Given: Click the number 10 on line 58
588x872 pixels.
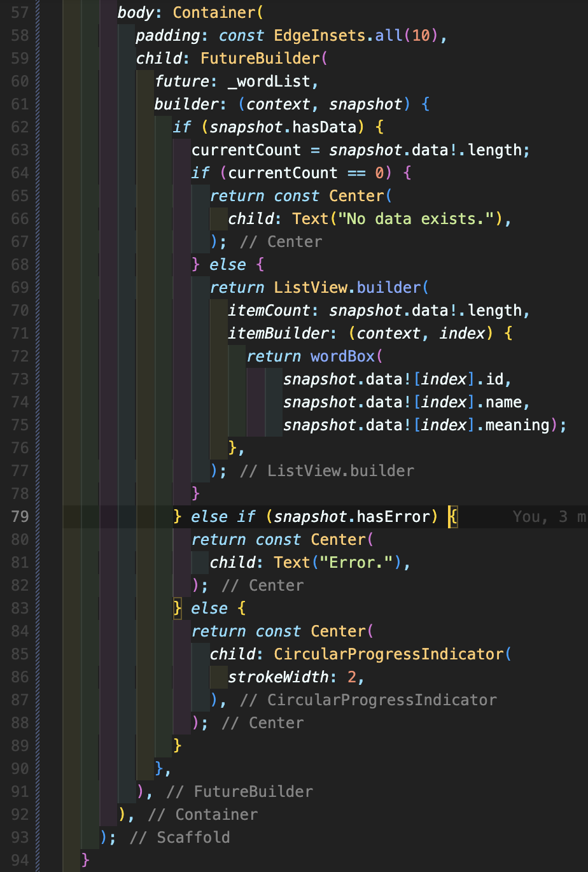Looking at the screenshot, I should (421, 35).
